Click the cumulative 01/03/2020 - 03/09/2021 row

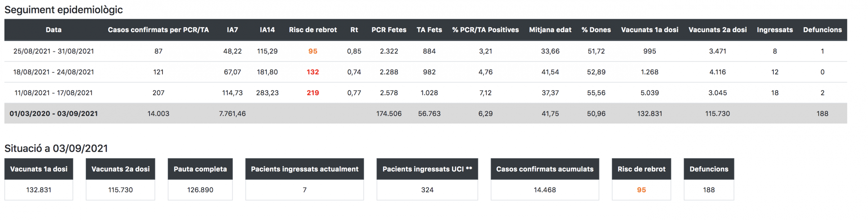[426, 114]
